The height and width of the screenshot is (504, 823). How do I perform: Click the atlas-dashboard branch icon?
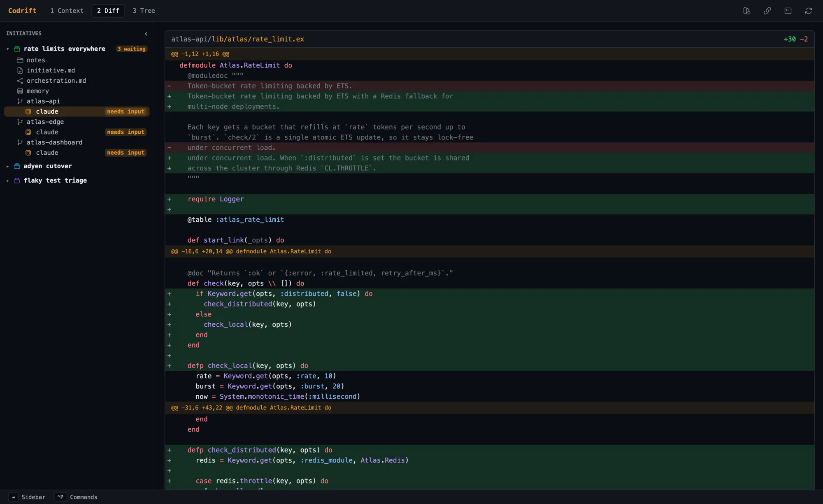coord(20,142)
